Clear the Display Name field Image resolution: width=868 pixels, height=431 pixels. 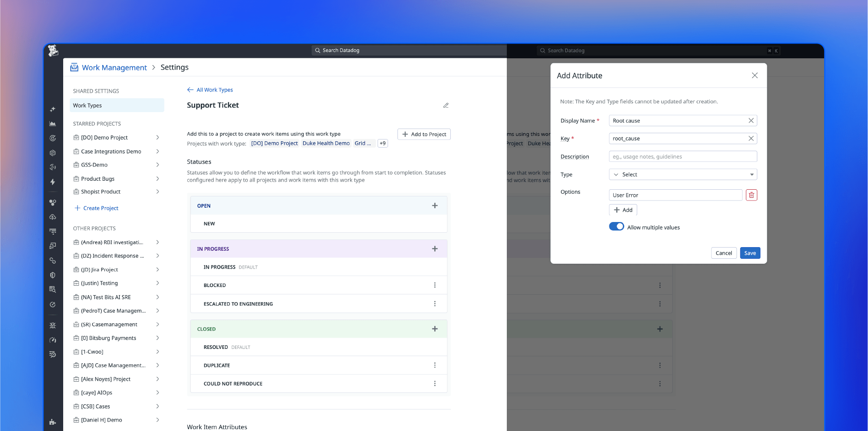click(x=751, y=121)
